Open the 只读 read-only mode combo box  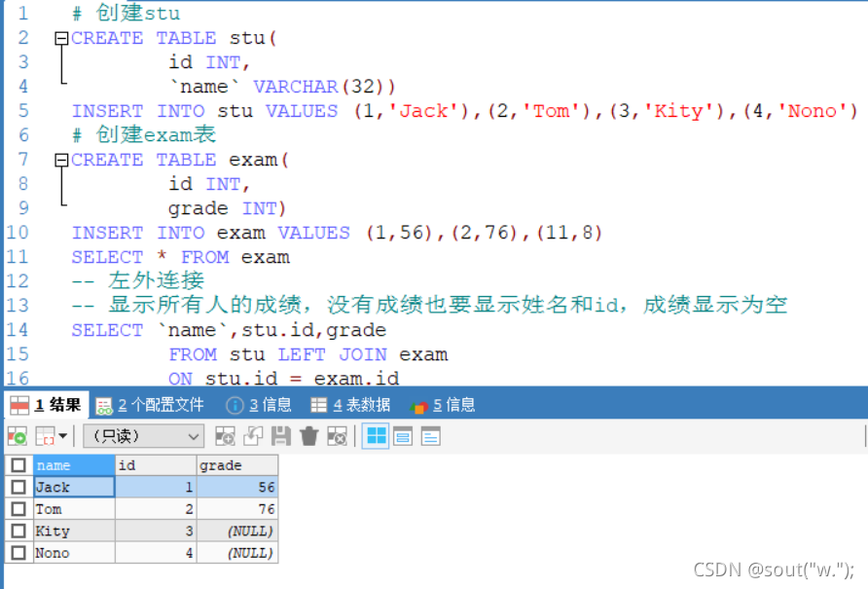(144, 436)
